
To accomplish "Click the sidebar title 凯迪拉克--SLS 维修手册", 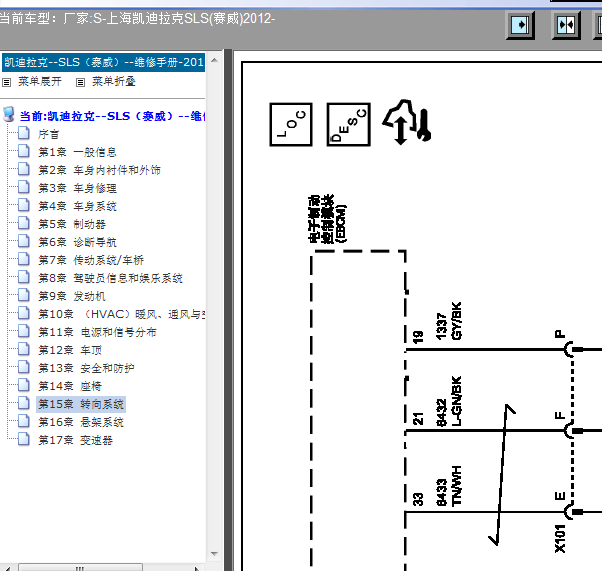I will (x=104, y=63).
